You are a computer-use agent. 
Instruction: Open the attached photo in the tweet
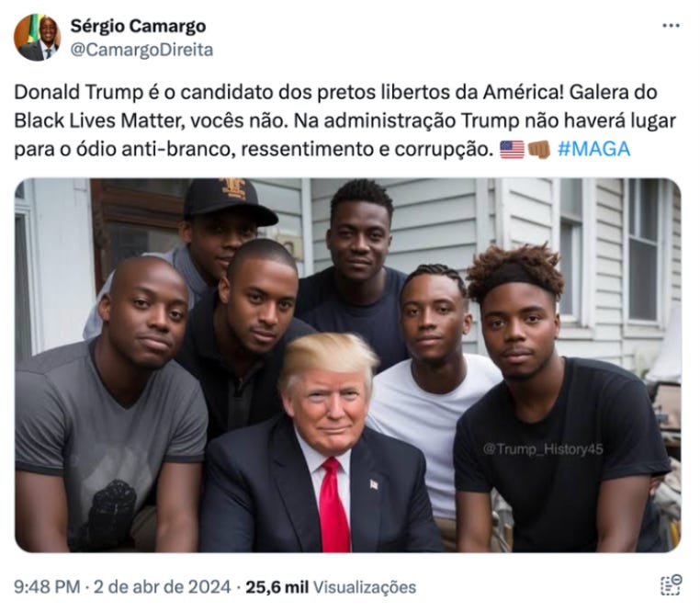pyautogui.click(x=348, y=366)
